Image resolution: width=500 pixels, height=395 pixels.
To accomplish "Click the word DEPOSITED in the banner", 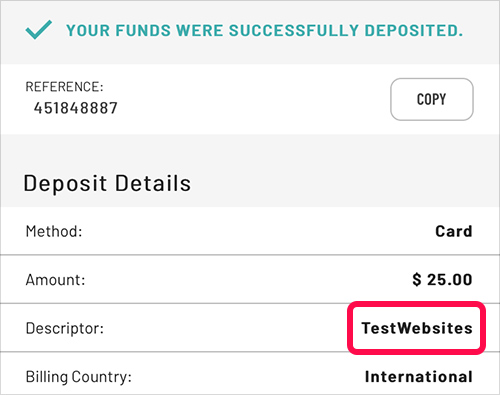I will pyautogui.click(x=414, y=30).
